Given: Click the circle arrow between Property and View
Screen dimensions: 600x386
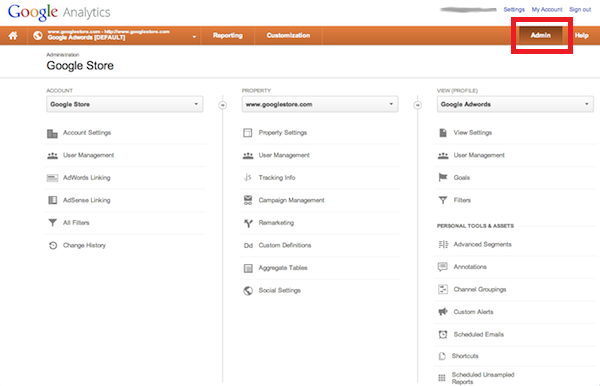Looking at the screenshot, I should tap(418, 105).
